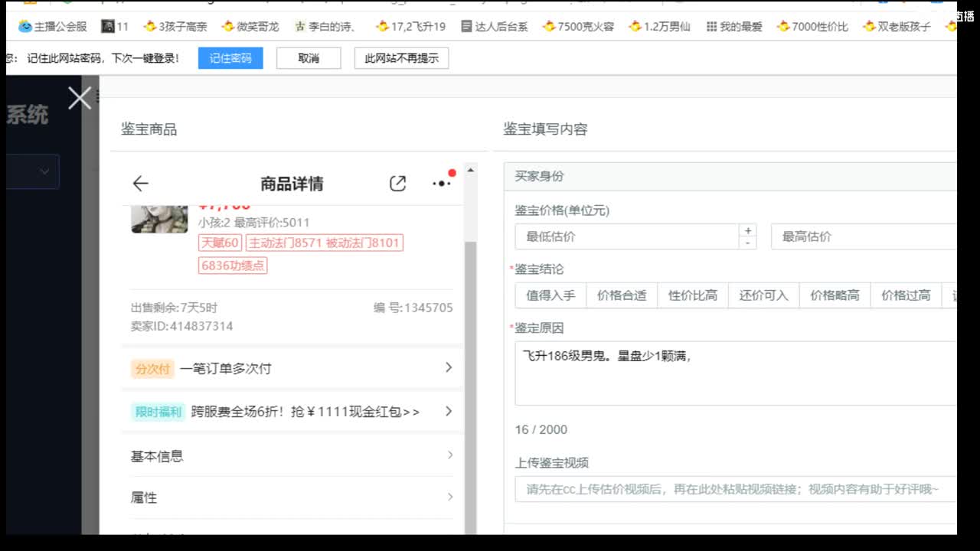Click into the 鉴定原因 text area

pos(736,373)
